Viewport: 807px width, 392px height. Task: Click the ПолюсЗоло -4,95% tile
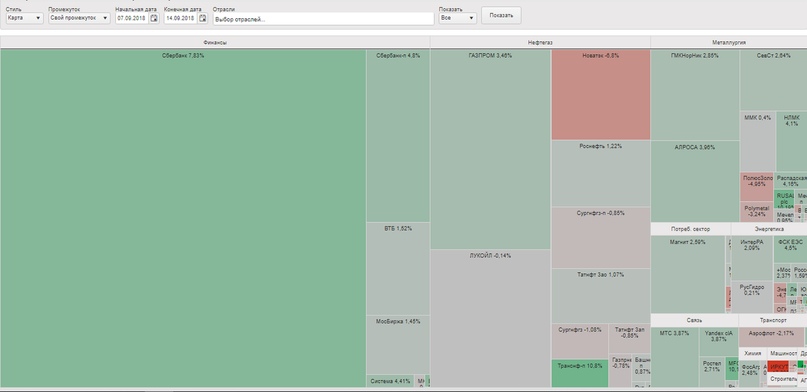757,187
